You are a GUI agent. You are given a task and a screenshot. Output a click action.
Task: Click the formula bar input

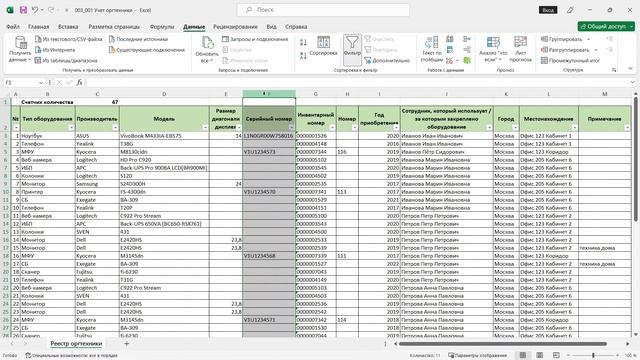[357, 82]
